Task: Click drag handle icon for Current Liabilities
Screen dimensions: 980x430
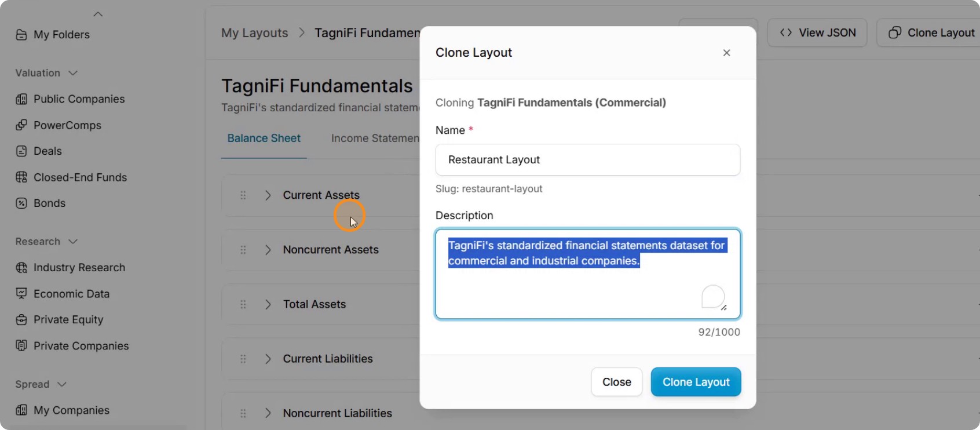Action: pos(243,359)
